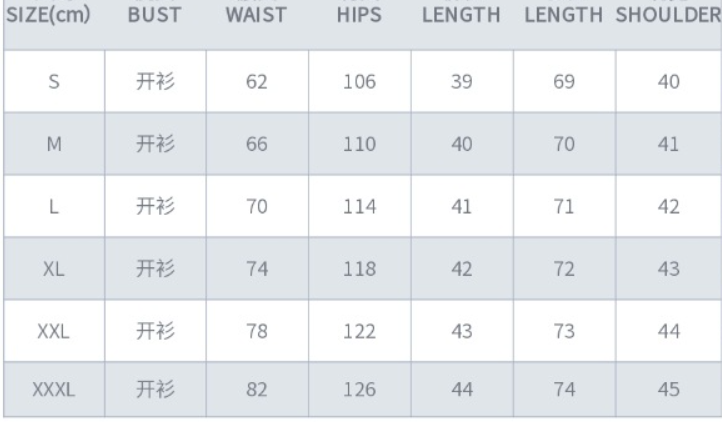This screenshot has width=722, height=422.
Task: Click the 开衫 bust cell in L row
Action: point(155,207)
